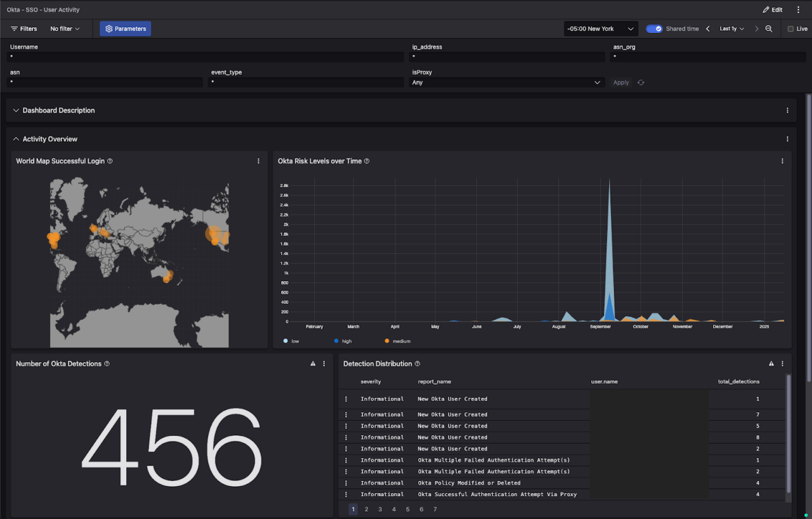Enable the Live checkbox
The width and height of the screenshot is (812, 519).
coord(790,29)
